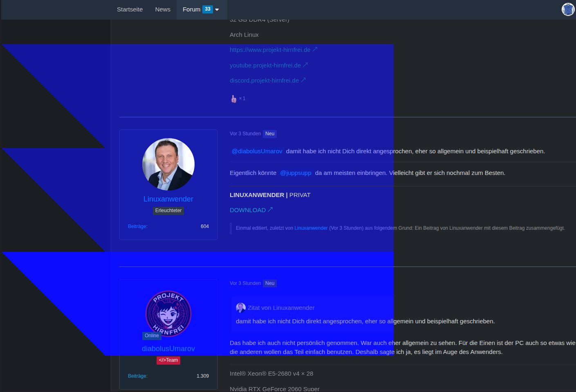
Task: Open the Linuxanwender username in post sidebar
Action: 168,199
